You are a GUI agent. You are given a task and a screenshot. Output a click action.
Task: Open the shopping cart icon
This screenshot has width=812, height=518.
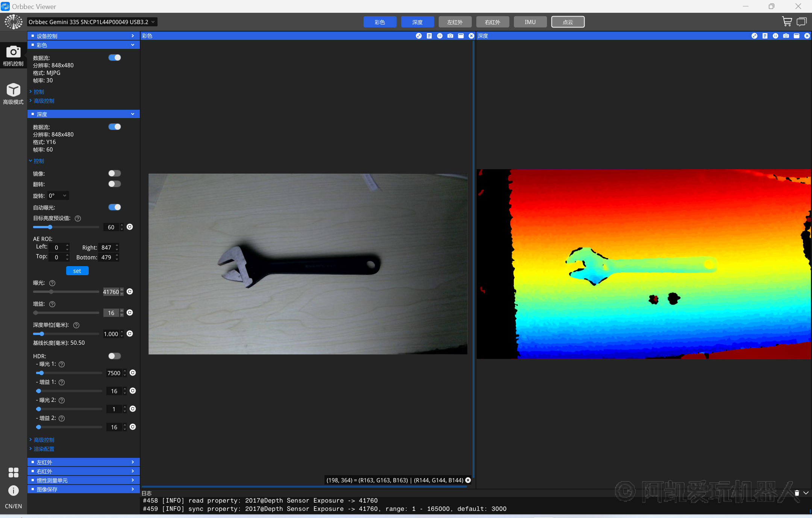tap(786, 22)
